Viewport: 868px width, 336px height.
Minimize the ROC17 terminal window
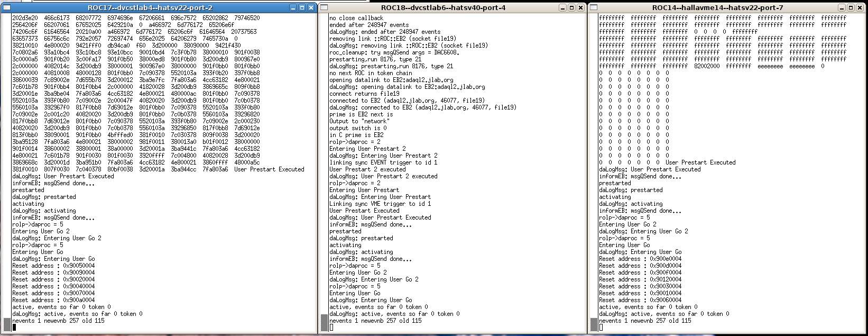pos(293,8)
